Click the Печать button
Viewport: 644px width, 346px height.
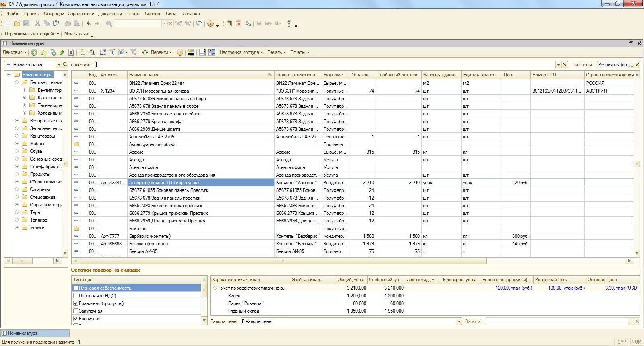point(277,52)
